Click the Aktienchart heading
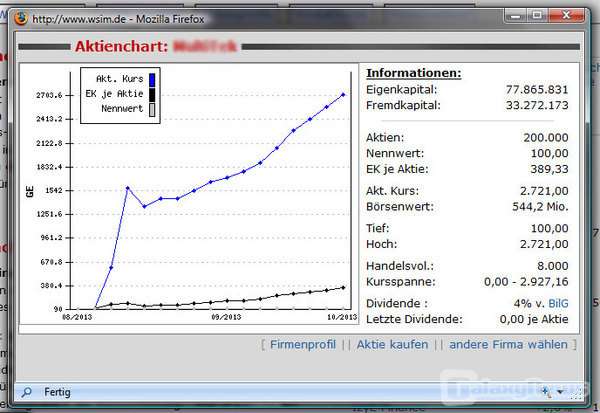This screenshot has height=413, width=600. [121, 47]
